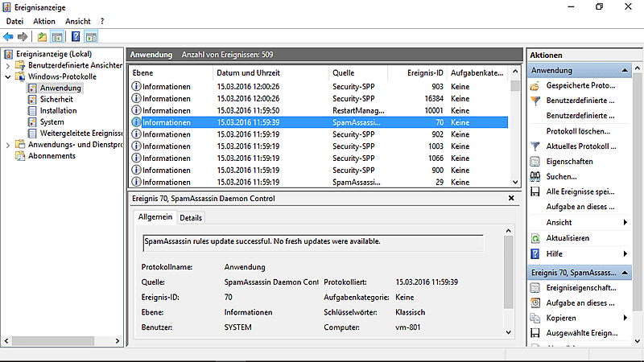This screenshot has width=644, height=362.
Task: Open Eigenschaften in the actions pane
Action: click(x=568, y=162)
